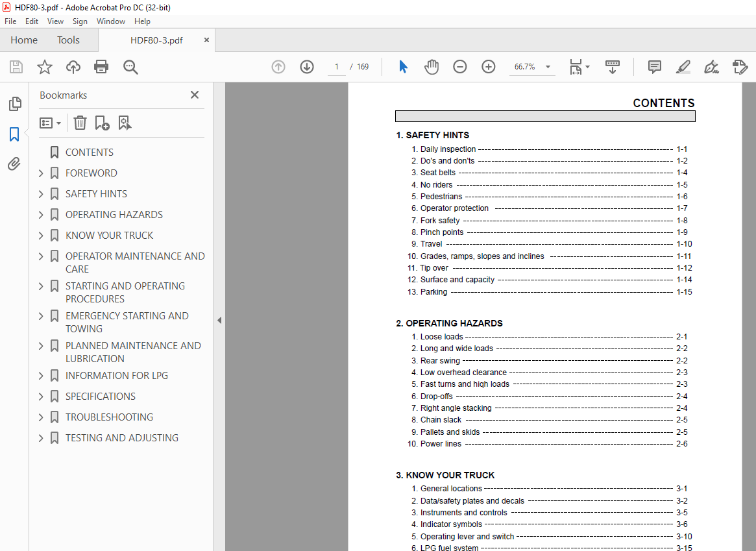
Task: Select the HDF80-3.pdf document tab
Action: [156, 40]
